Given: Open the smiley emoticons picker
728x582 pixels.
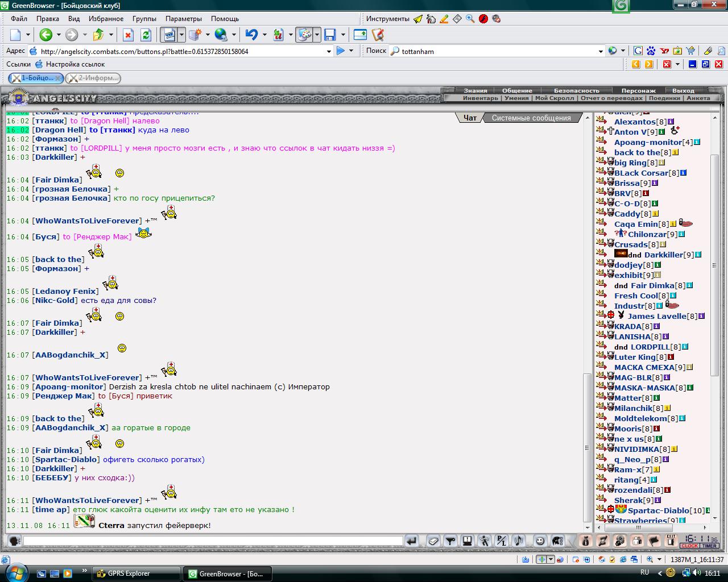Looking at the screenshot, I should (540, 541).
